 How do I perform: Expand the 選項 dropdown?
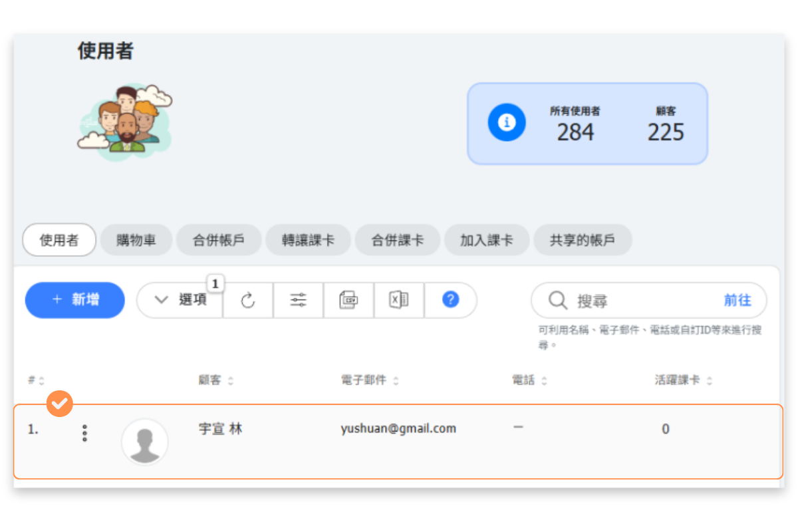180,301
